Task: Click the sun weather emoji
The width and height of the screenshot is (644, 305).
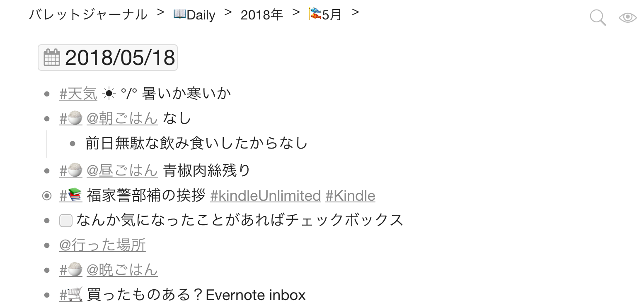Action: pyautogui.click(x=109, y=94)
